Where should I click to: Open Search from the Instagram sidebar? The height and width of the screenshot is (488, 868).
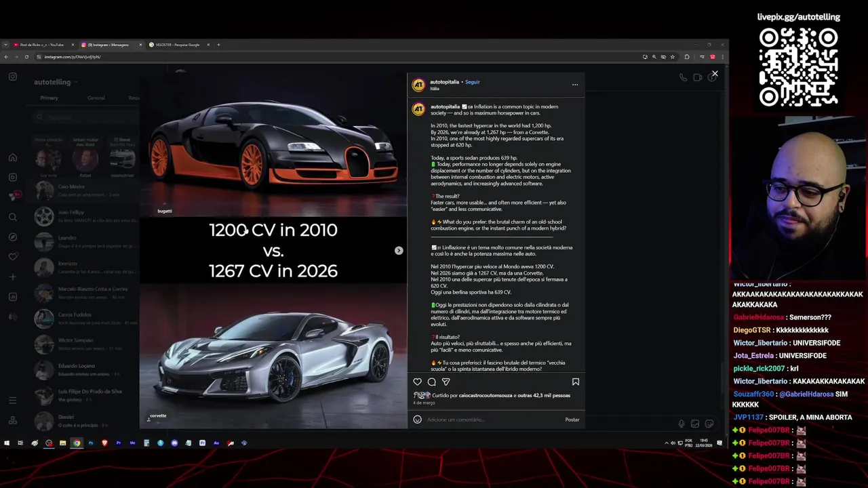(13, 217)
